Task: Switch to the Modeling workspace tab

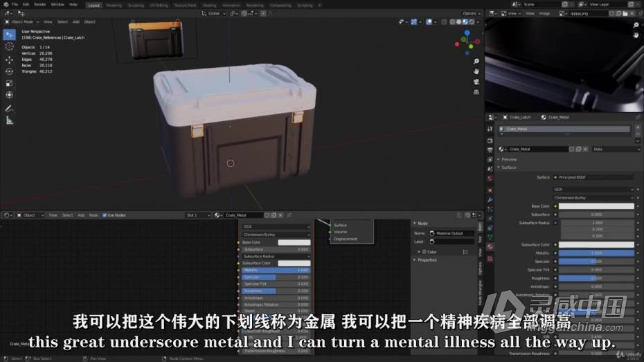Action: (114, 6)
